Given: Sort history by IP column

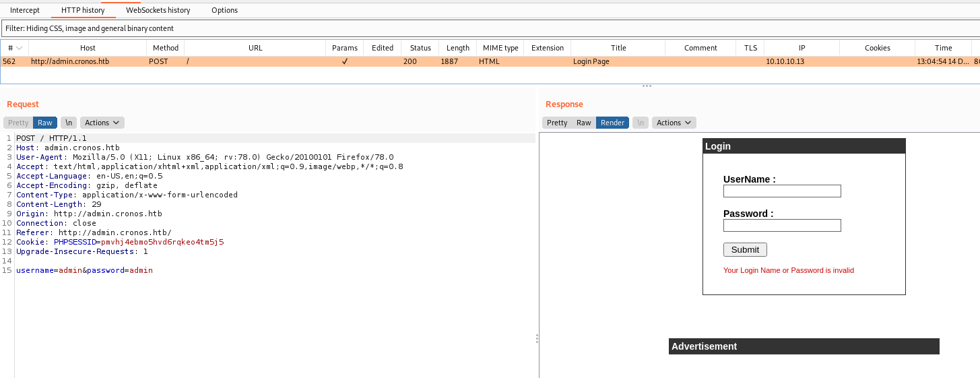Looking at the screenshot, I should click(x=802, y=48).
